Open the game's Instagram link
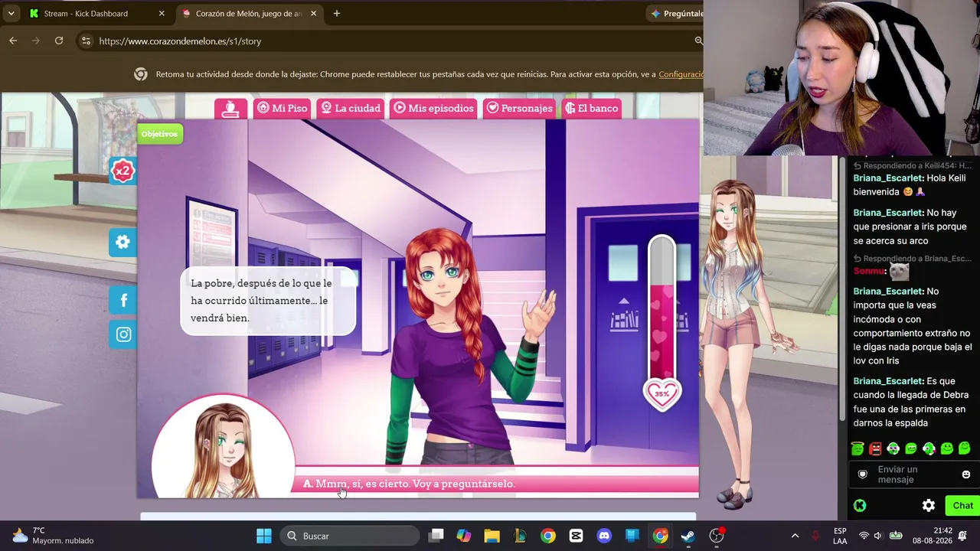This screenshot has height=551, width=980. (x=123, y=334)
